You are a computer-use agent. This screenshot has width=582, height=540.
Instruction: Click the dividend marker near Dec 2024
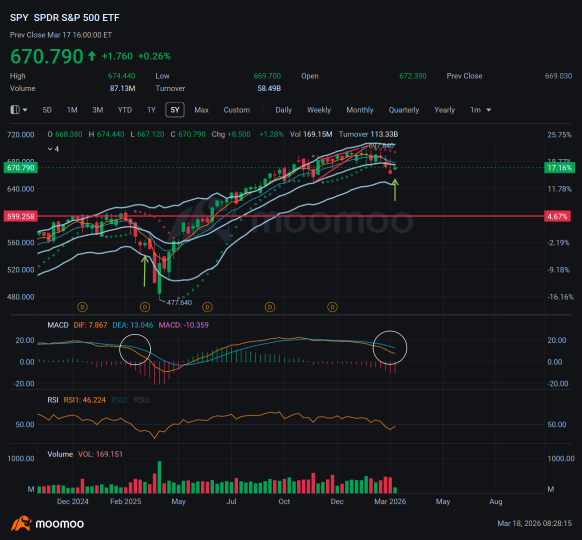(x=82, y=307)
